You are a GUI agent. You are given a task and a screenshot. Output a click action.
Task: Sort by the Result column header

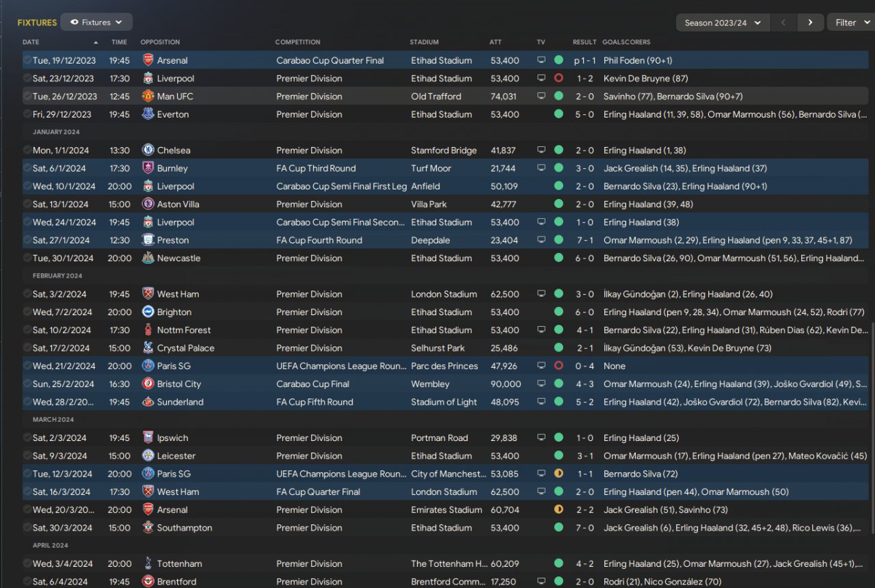(584, 42)
